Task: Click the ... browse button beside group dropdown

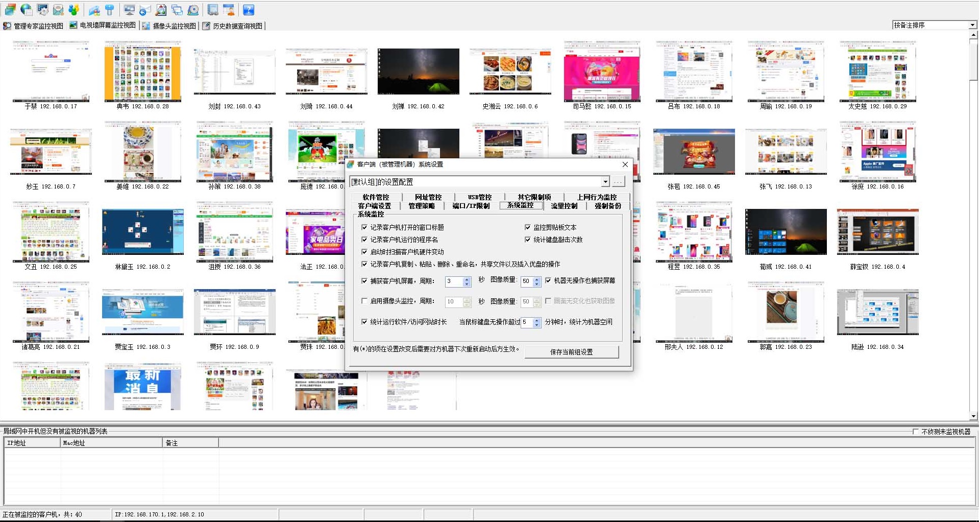Action: pyautogui.click(x=618, y=181)
